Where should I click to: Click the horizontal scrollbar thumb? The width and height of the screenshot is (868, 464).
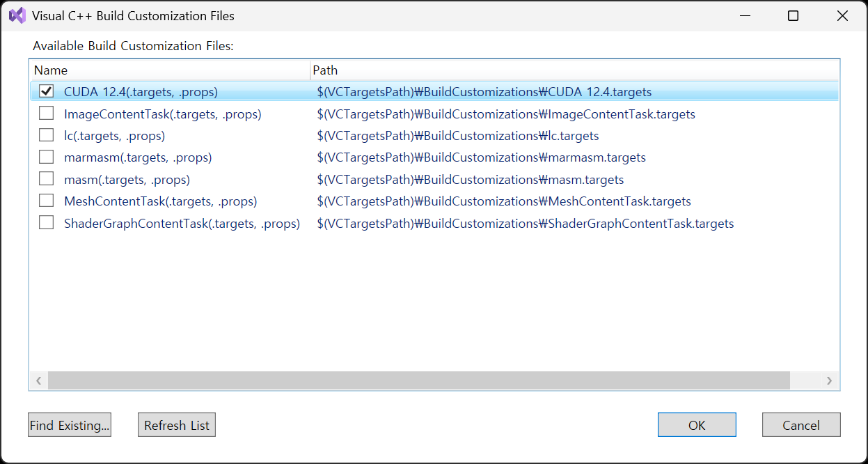419,380
